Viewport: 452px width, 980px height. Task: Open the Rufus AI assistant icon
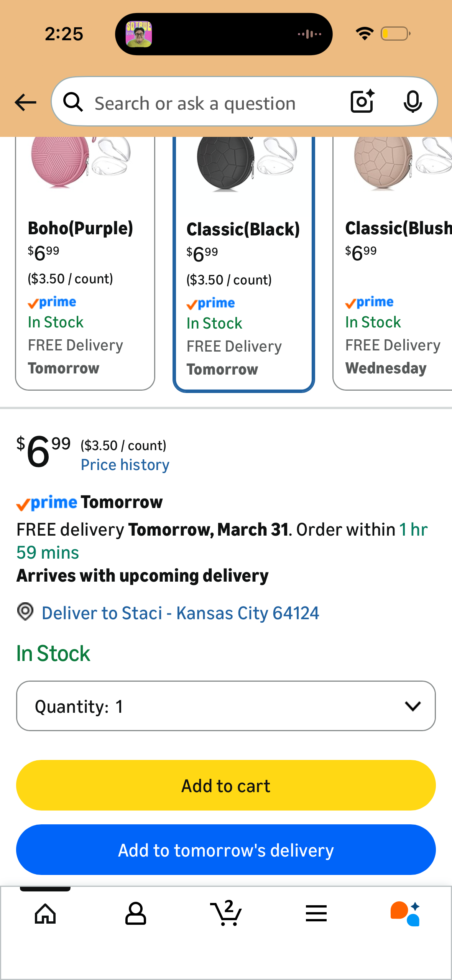[406, 914]
